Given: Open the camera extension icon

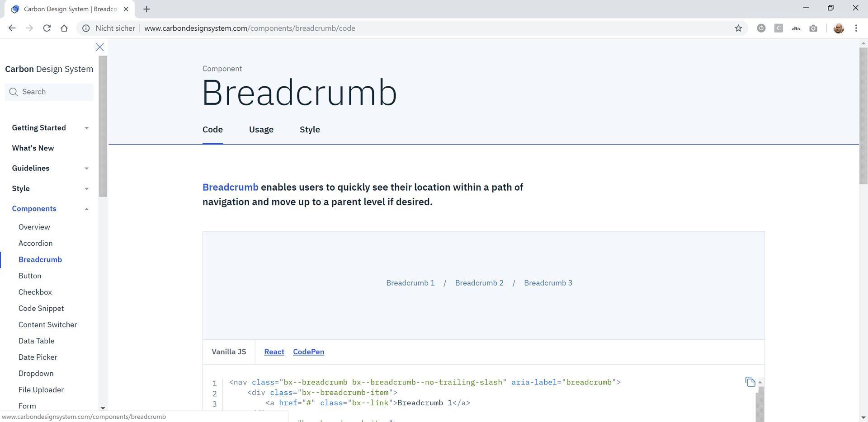Looking at the screenshot, I should (813, 28).
